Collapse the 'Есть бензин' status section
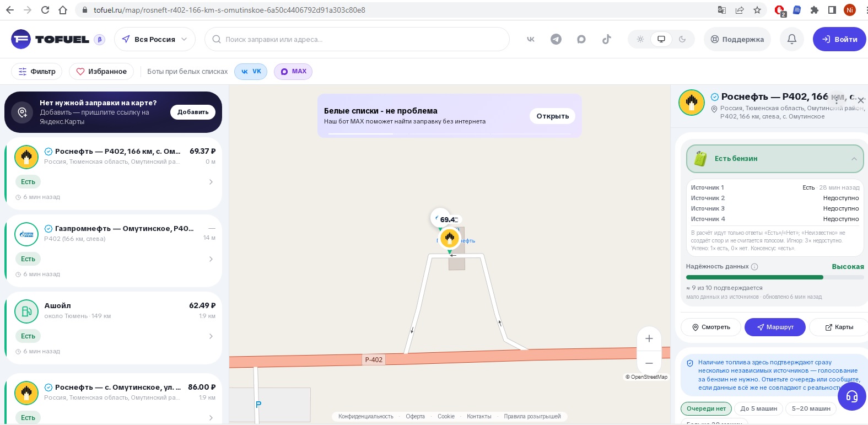The width and height of the screenshot is (868, 425). pyautogui.click(x=775, y=159)
